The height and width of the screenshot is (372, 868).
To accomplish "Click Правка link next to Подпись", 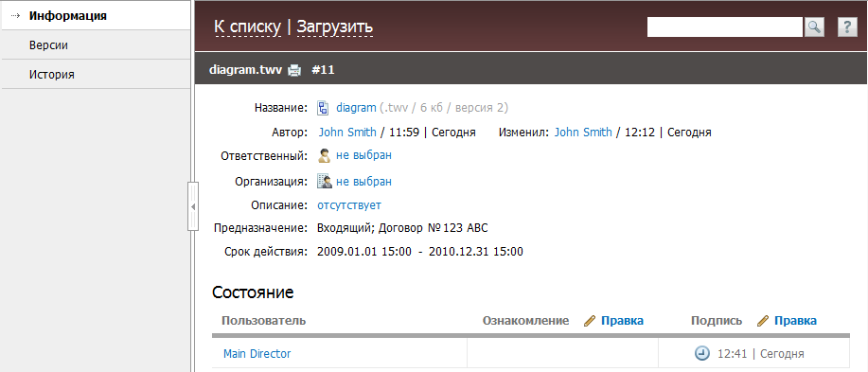I will click(x=795, y=321).
